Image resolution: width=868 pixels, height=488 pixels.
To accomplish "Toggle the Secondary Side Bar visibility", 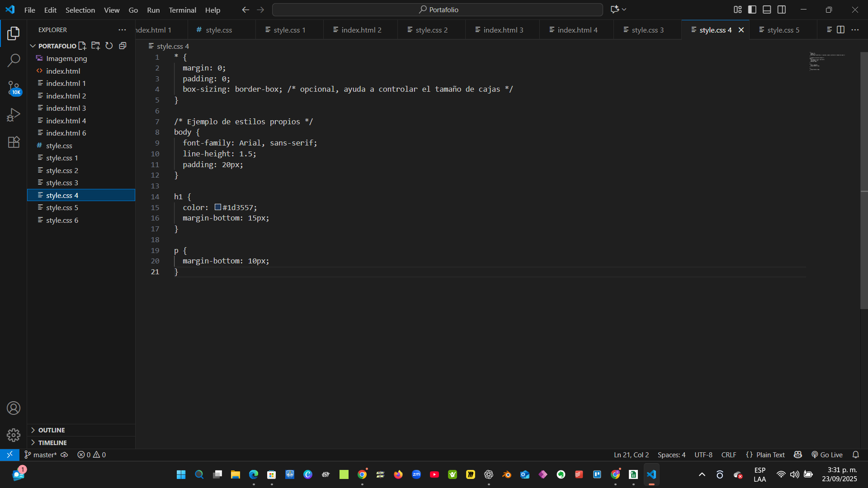I will click(x=782, y=9).
